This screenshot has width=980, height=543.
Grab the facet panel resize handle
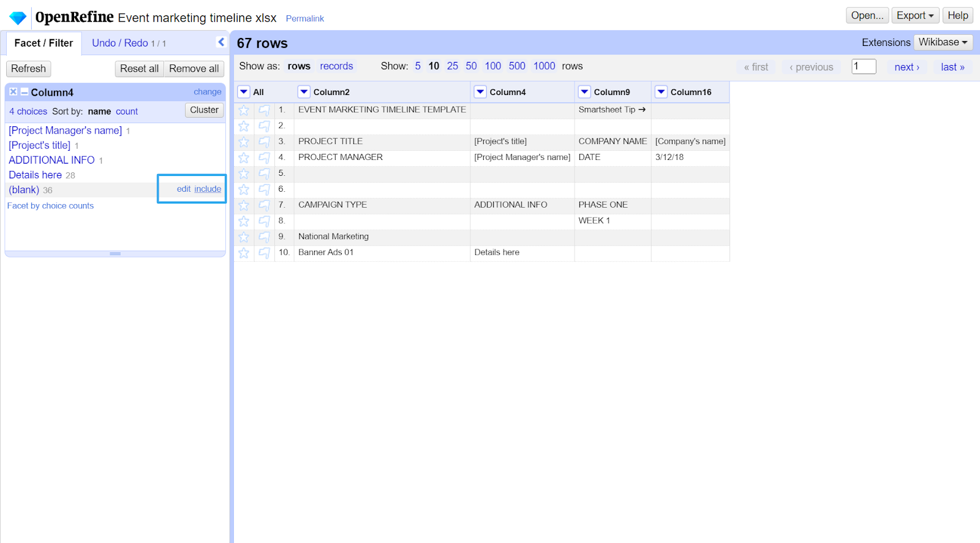[115, 254]
